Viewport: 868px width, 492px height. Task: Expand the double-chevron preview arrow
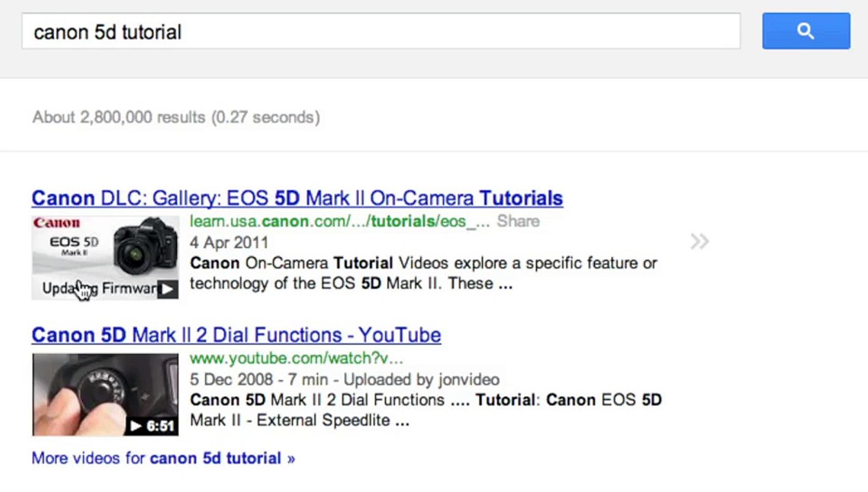(699, 241)
